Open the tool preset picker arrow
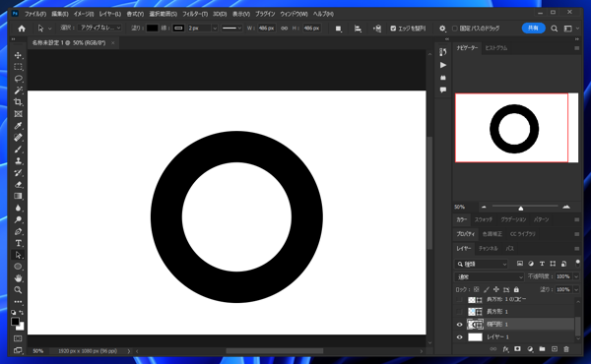The width and height of the screenshot is (591, 364). 50,29
